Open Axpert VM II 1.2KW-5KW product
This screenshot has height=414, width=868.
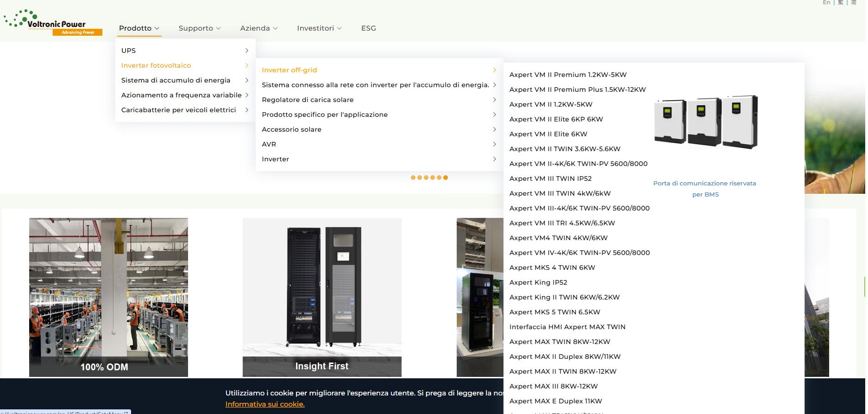point(551,104)
